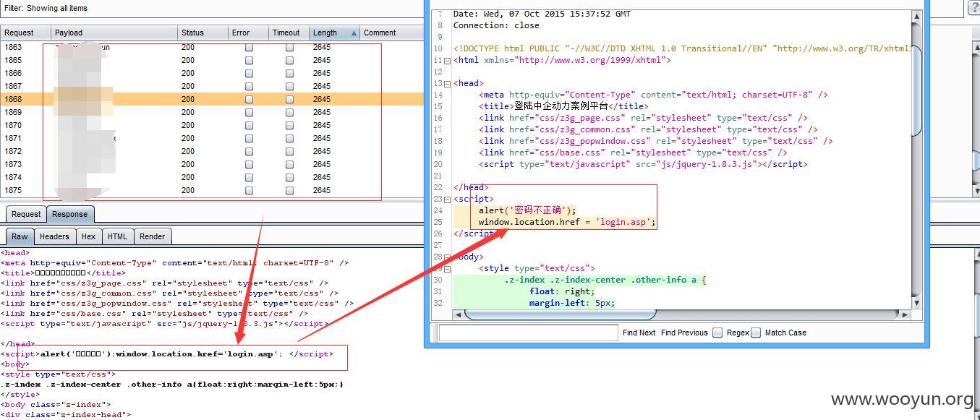Select request row 1871
Viewport: 980px width, 420px height.
[212, 138]
